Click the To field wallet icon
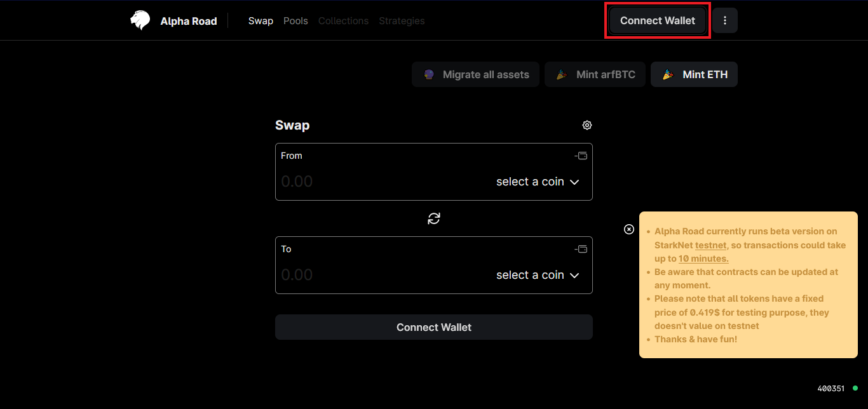This screenshot has height=409, width=868. tap(581, 249)
